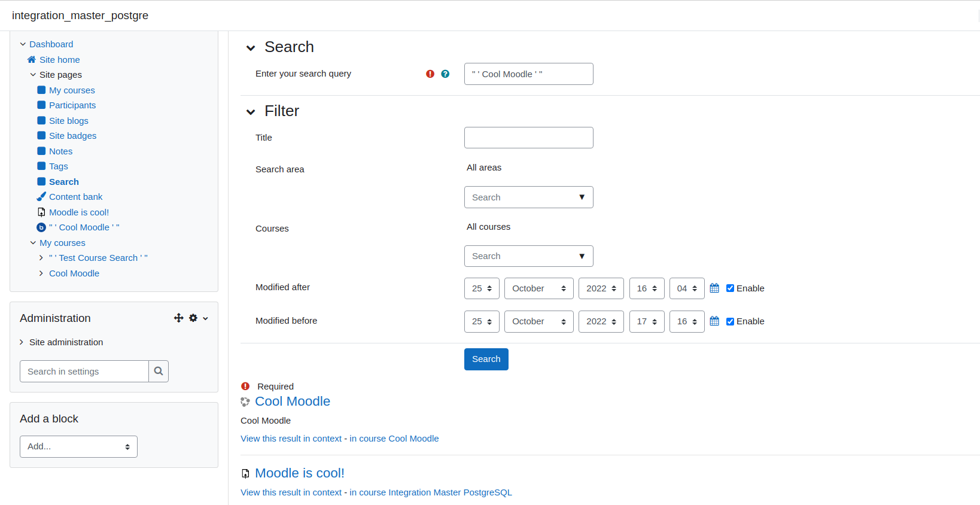Click the Participants page icon
The height and width of the screenshot is (505, 980).
click(x=41, y=105)
